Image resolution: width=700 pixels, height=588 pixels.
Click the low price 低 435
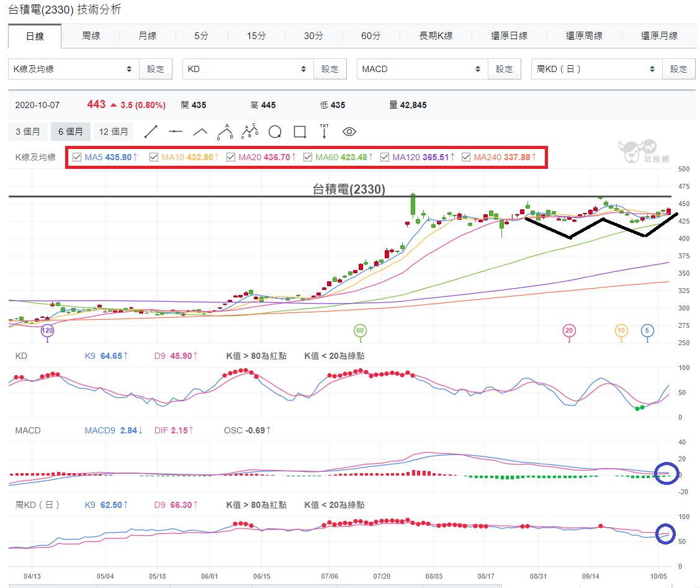coord(333,106)
